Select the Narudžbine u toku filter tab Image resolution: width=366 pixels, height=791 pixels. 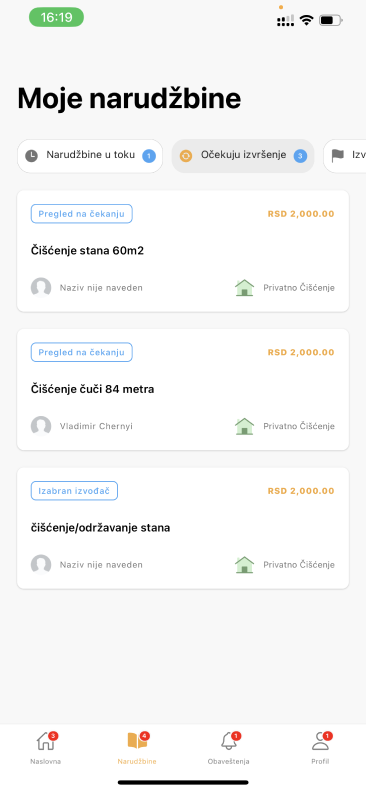[90, 156]
